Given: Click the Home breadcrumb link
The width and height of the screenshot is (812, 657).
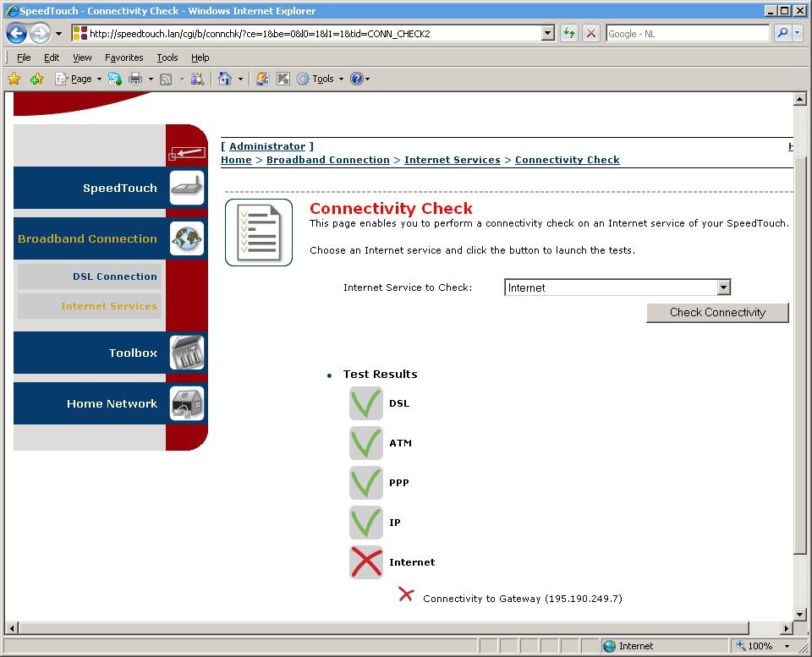Looking at the screenshot, I should (236, 160).
